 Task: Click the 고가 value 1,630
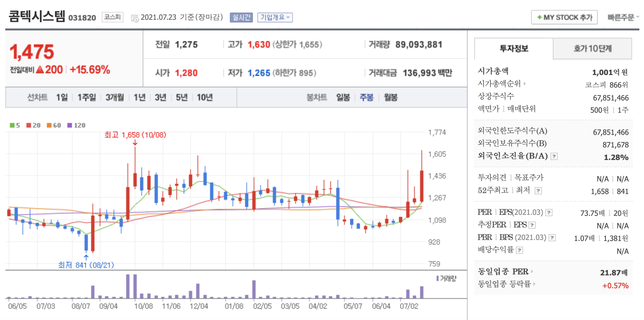tap(259, 44)
